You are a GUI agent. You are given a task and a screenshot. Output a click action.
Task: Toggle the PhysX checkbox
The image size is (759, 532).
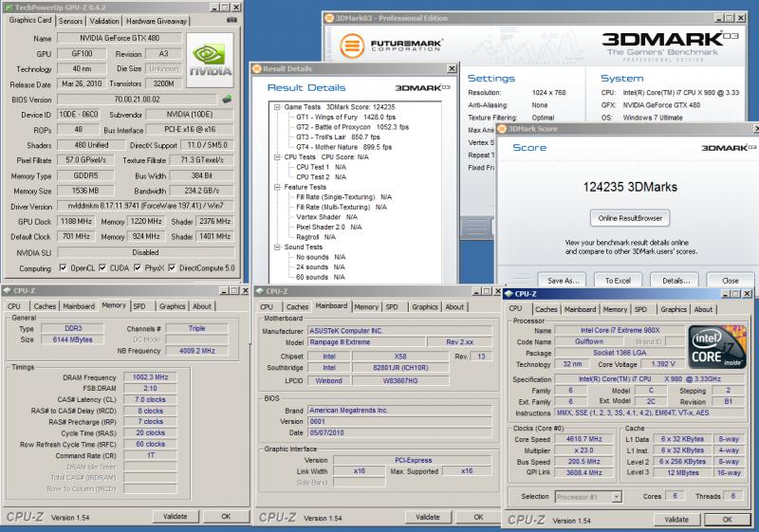click(x=138, y=267)
